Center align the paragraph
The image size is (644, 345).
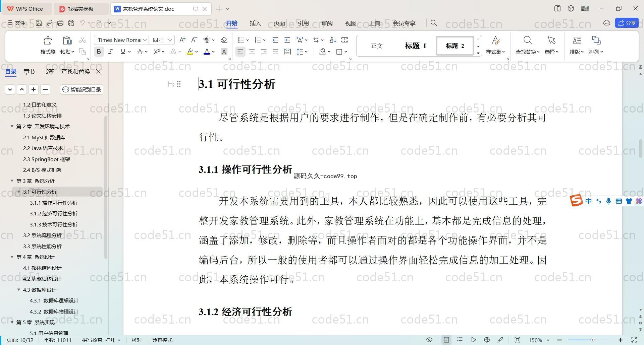(252, 52)
